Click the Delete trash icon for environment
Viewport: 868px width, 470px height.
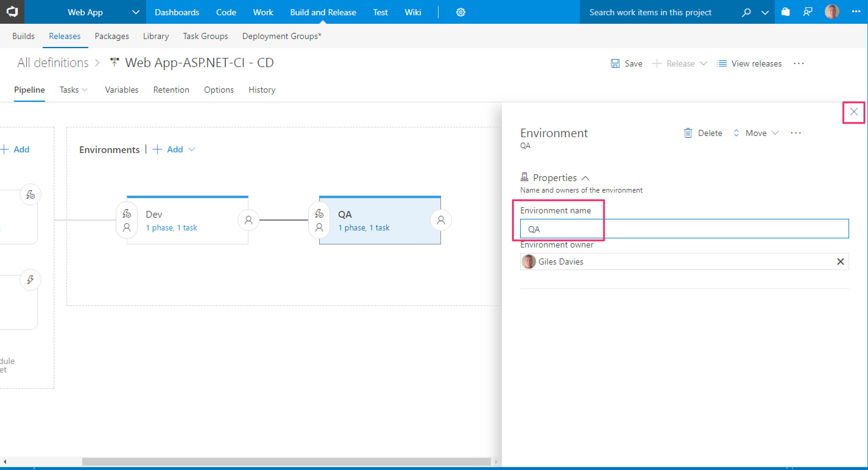click(688, 133)
